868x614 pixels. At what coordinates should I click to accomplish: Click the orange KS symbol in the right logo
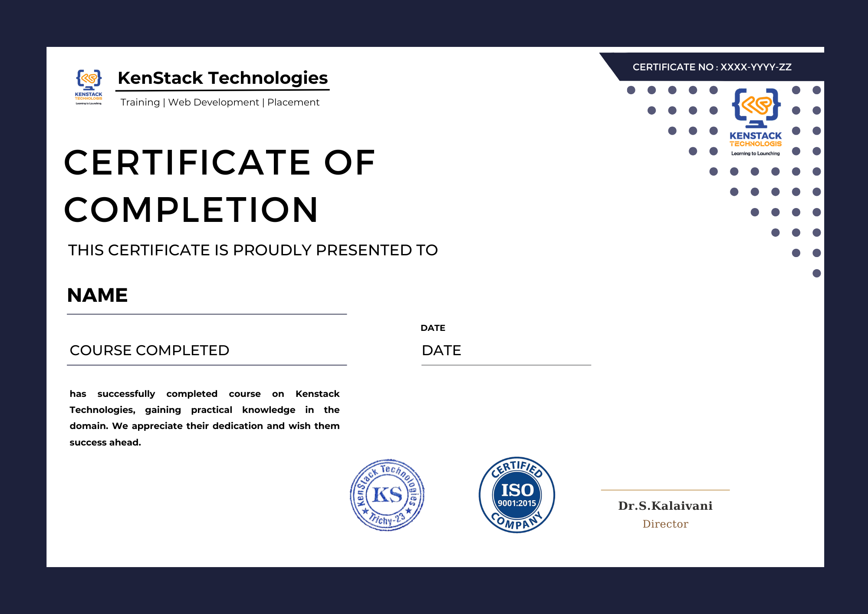click(x=757, y=104)
